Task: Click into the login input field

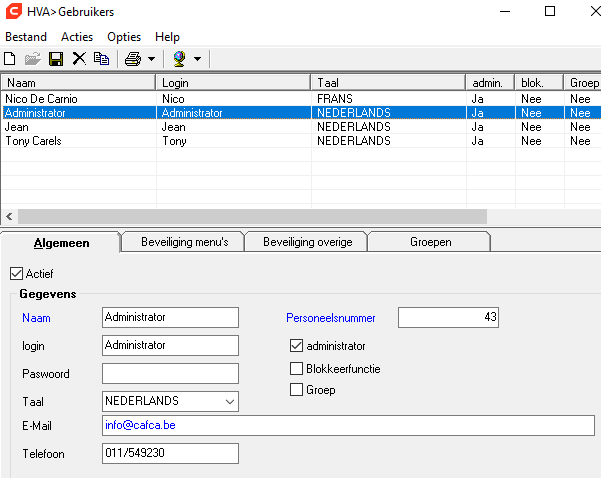Action: point(170,345)
